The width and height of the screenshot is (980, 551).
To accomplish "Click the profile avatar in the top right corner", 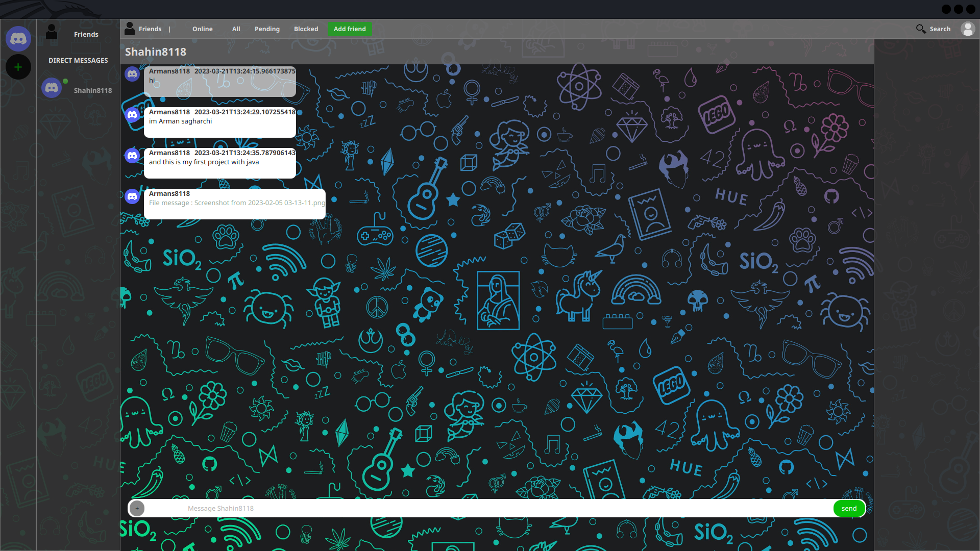I will 968,29.
